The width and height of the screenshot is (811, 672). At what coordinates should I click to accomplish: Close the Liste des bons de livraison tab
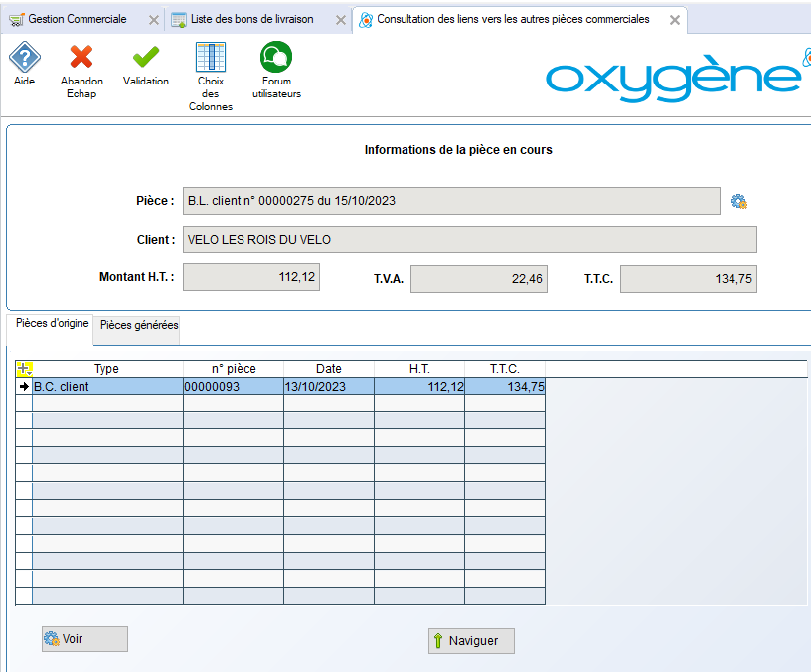[x=339, y=20]
